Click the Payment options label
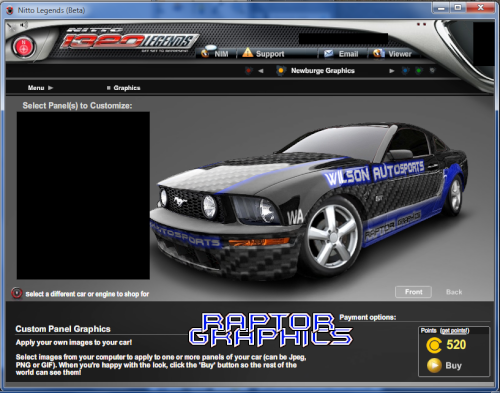Image resolution: width=500 pixels, height=393 pixels. click(x=368, y=317)
